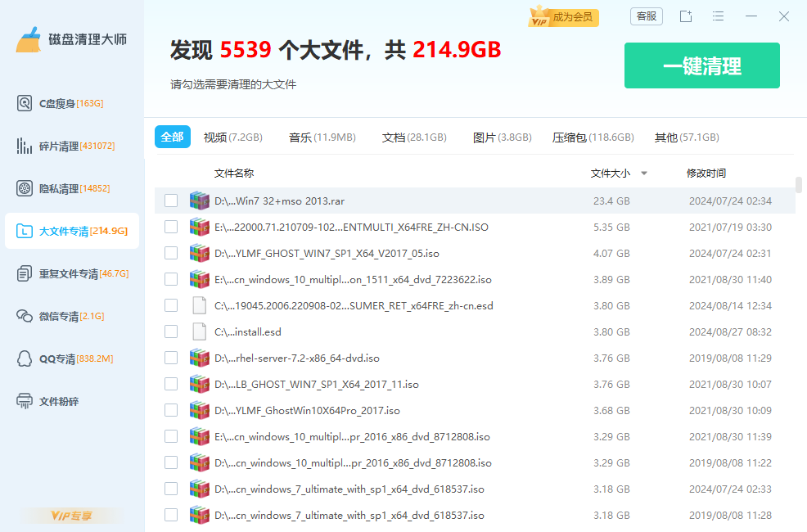Click the 成为会员 VIP banner
Screen dimensions: 807x532
[x=563, y=16]
